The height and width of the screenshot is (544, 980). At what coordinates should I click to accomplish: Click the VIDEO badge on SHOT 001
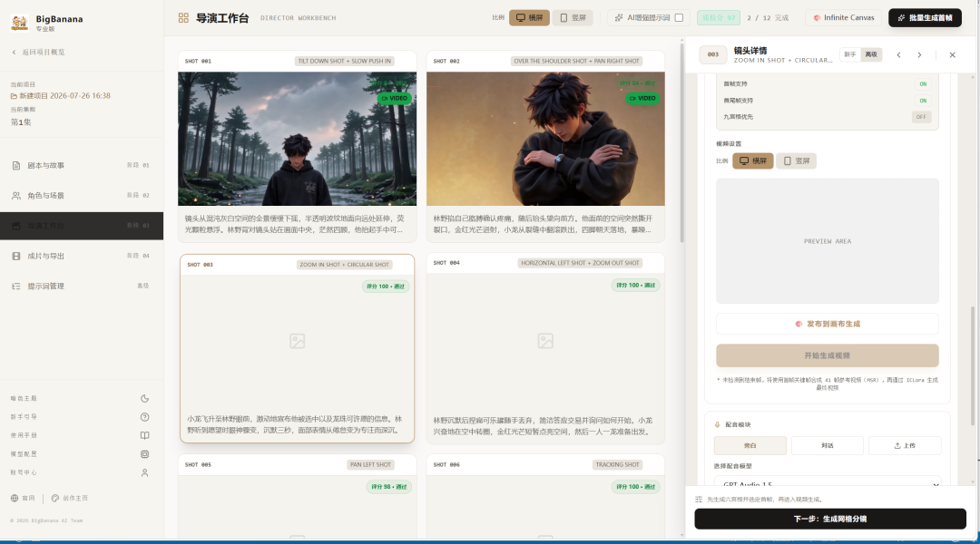tap(395, 98)
